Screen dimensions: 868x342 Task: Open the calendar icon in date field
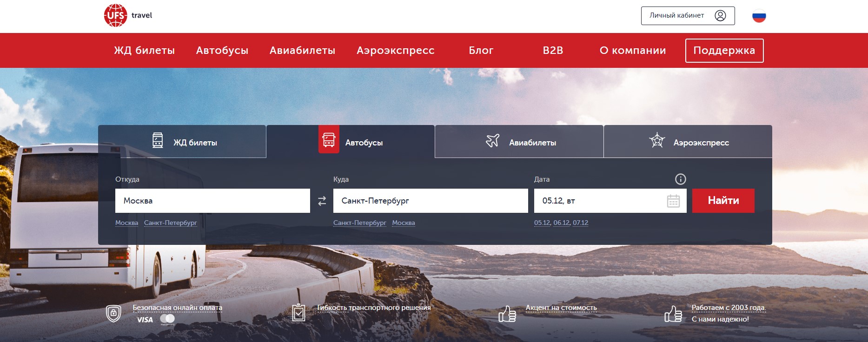pyautogui.click(x=673, y=201)
